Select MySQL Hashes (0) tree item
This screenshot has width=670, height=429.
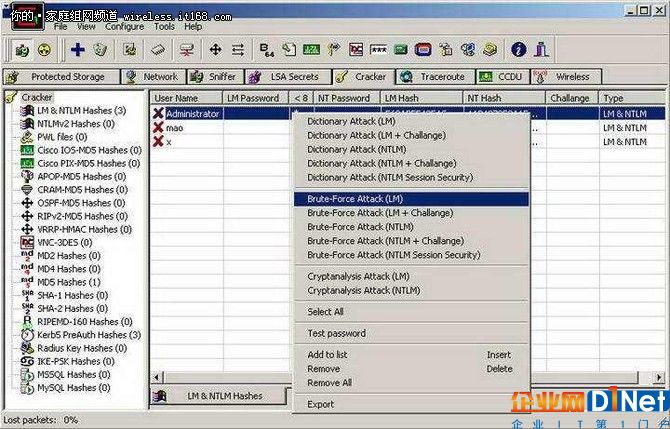click(x=73, y=388)
